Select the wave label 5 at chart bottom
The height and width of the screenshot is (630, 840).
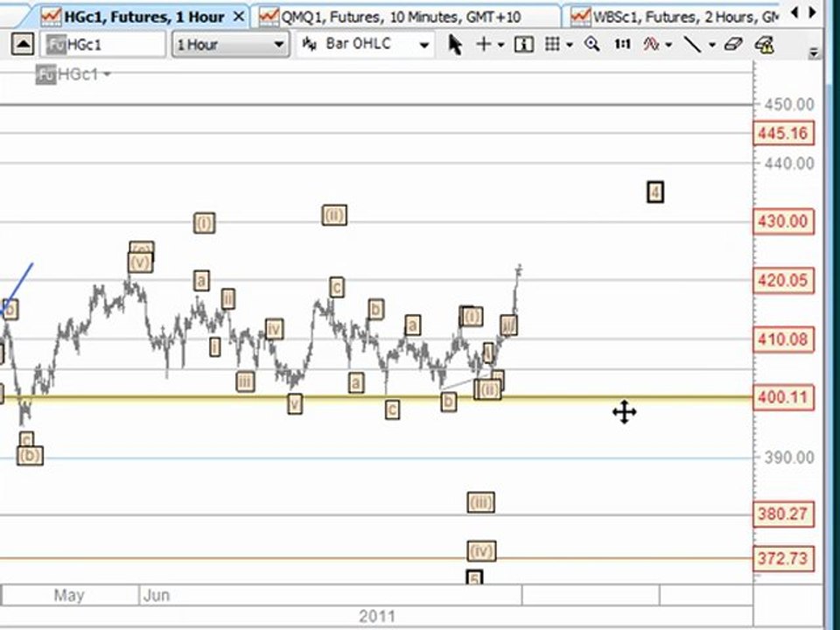click(x=474, y=578)
